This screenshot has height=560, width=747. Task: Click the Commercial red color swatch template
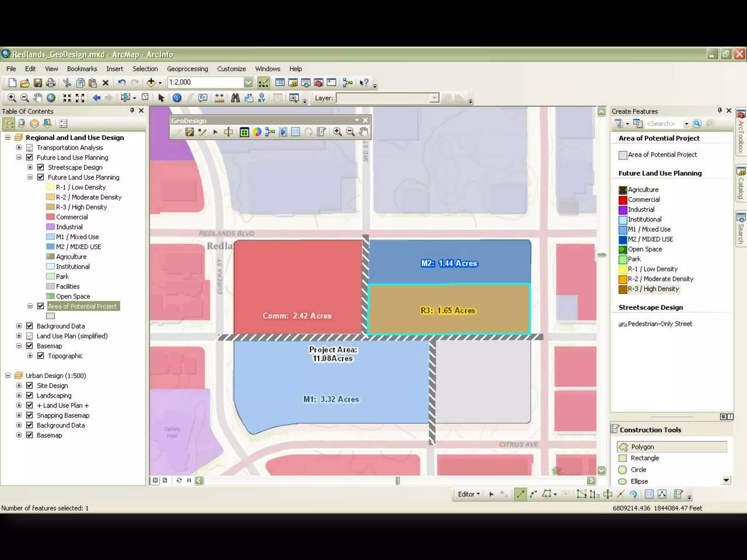[x=623, y=200]
